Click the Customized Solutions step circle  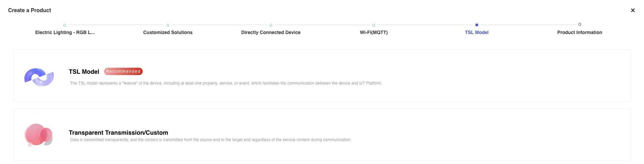point(168,25)
